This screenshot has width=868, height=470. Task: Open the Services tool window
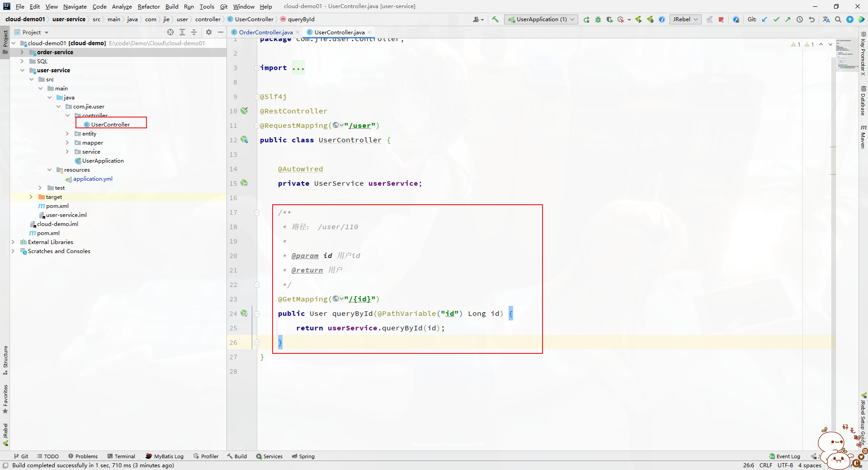coord(269,456)
